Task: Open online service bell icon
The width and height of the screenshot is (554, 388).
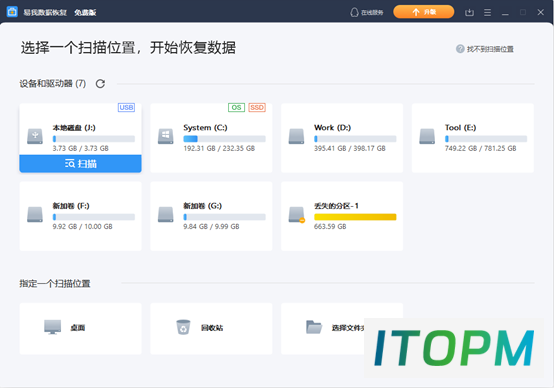Action: point(354,12)
